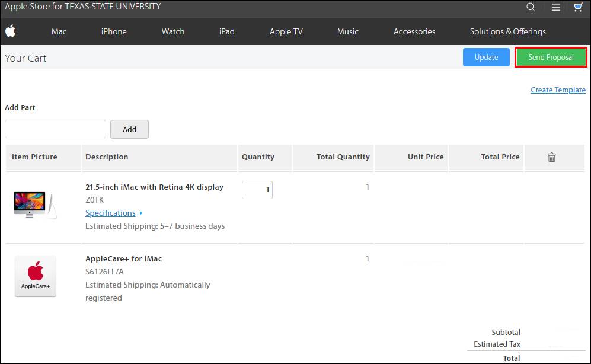The image size is (591, 364).
Task: Click the AppleCare+ product image
Action: click(x=36, y=276)
